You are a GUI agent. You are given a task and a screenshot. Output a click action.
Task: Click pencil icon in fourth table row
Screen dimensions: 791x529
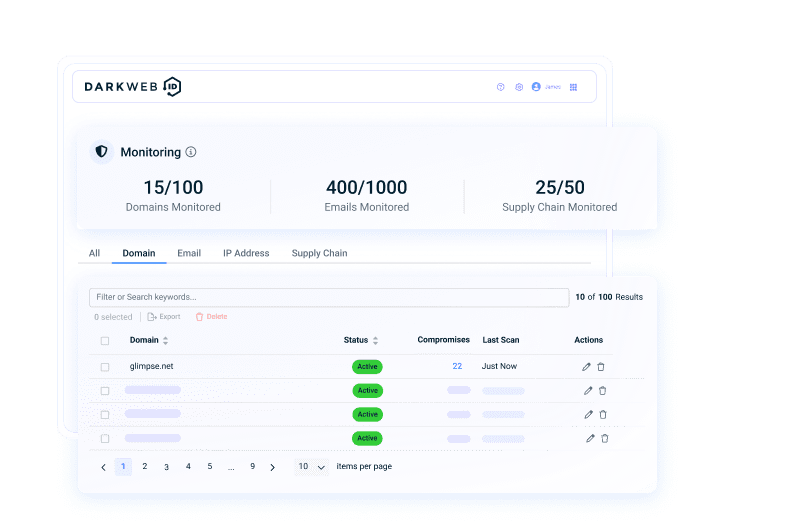[590, 438]
